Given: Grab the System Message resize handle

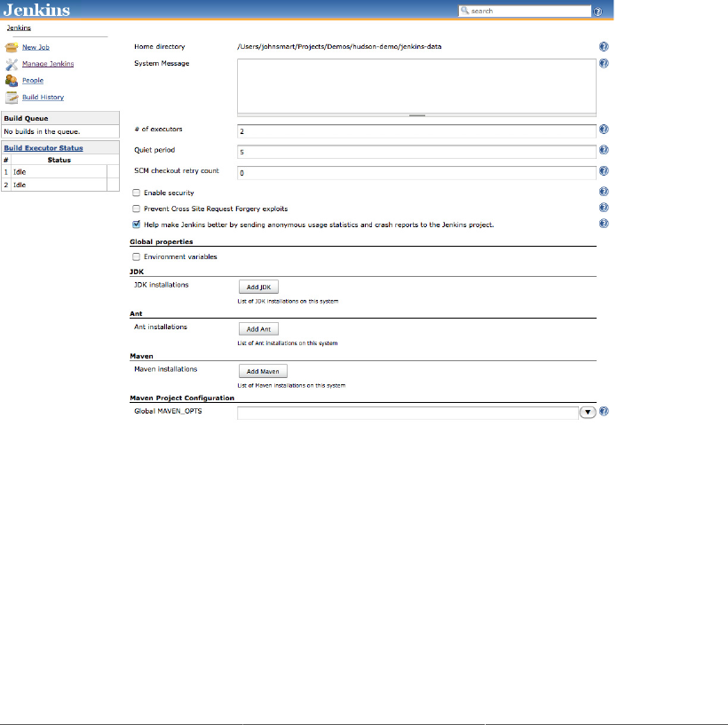Looking at the screenshot, I should (x=417, y=115).
